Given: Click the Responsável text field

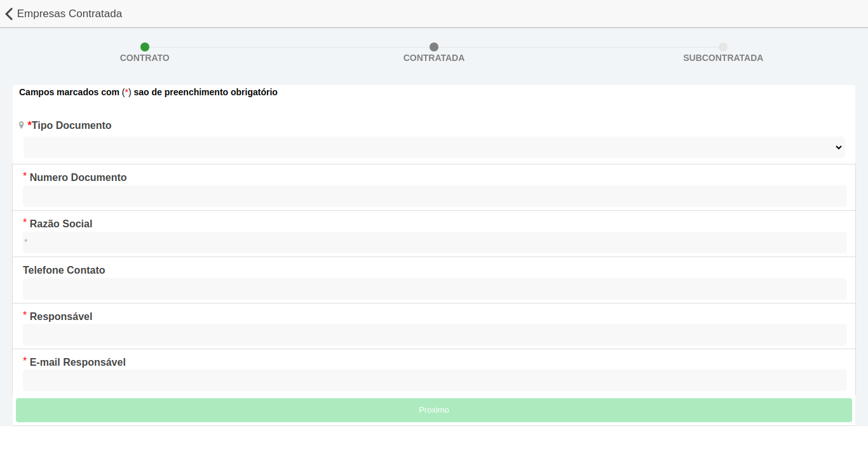Looking at the screenshot, I should tap(435, 335).
